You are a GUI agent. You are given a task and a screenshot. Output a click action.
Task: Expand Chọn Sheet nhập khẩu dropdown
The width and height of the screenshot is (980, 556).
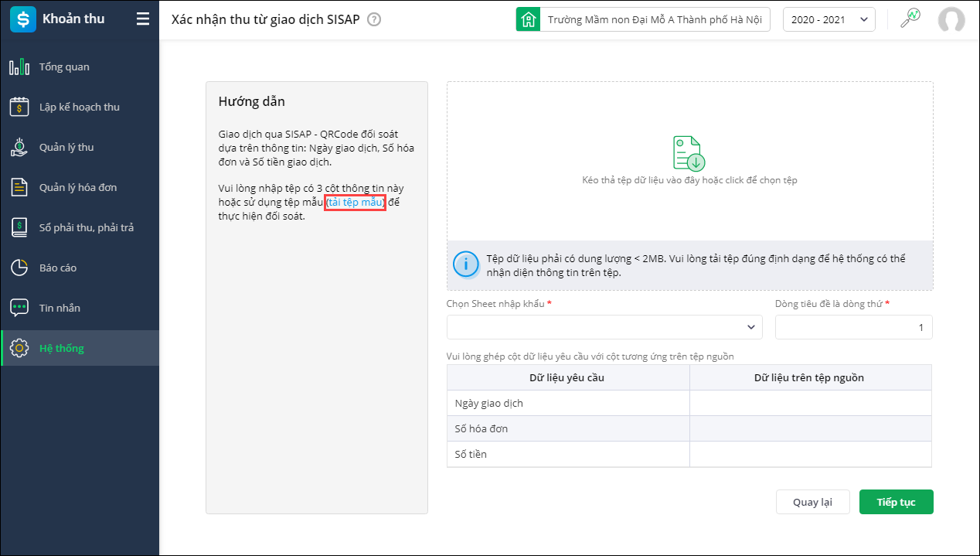(604, 327)
